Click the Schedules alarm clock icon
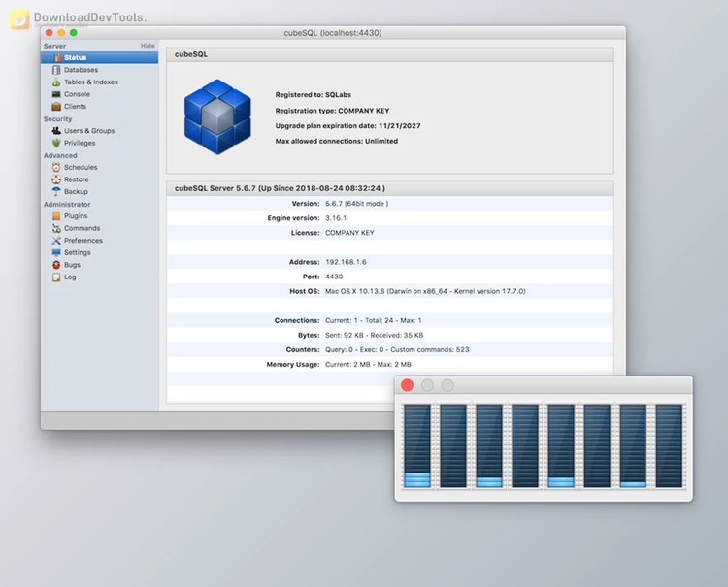This screenshot has width=728, height=587. 56,167
